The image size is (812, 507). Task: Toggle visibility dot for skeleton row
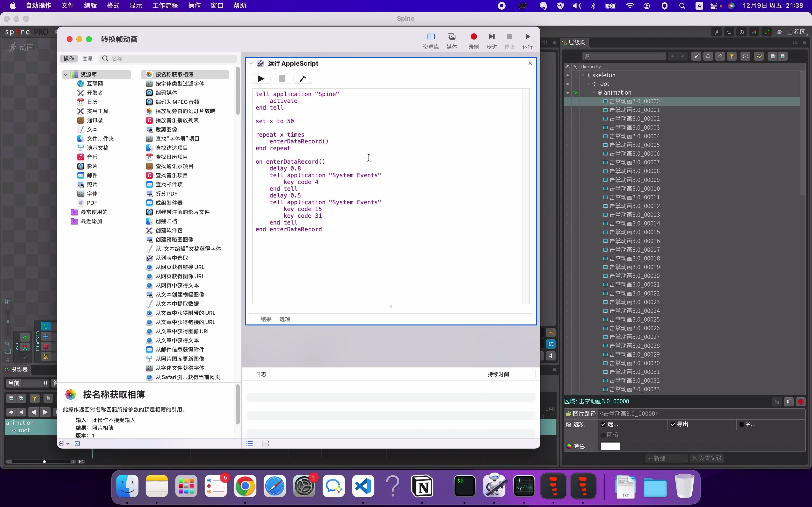tap(567, 75)
